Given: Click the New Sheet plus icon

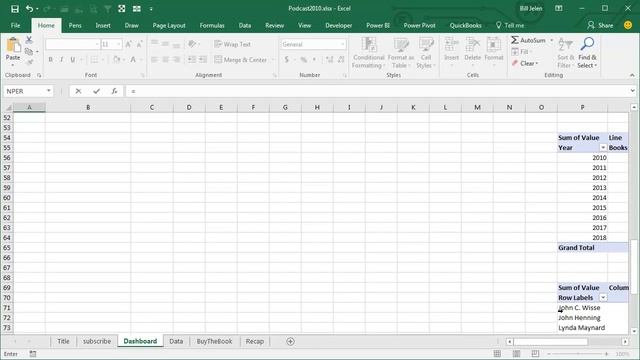Looking at the screenshot, I should click(x=290, y=341).
